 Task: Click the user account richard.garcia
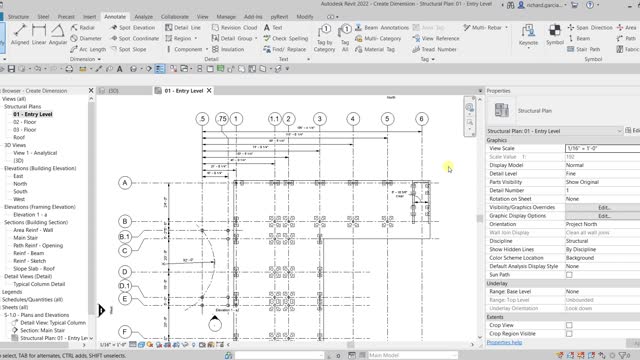[x=542, y=5]
